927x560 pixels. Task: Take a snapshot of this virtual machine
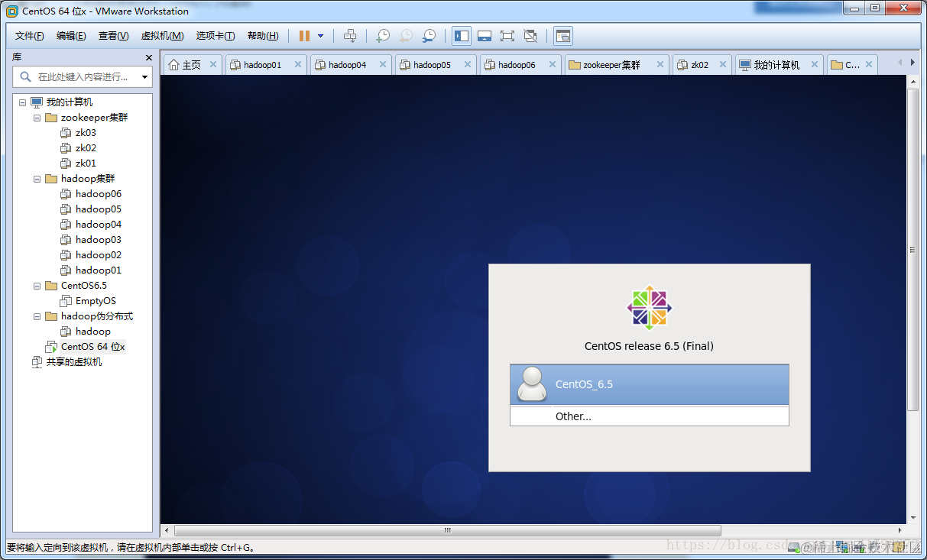point(383,36)
